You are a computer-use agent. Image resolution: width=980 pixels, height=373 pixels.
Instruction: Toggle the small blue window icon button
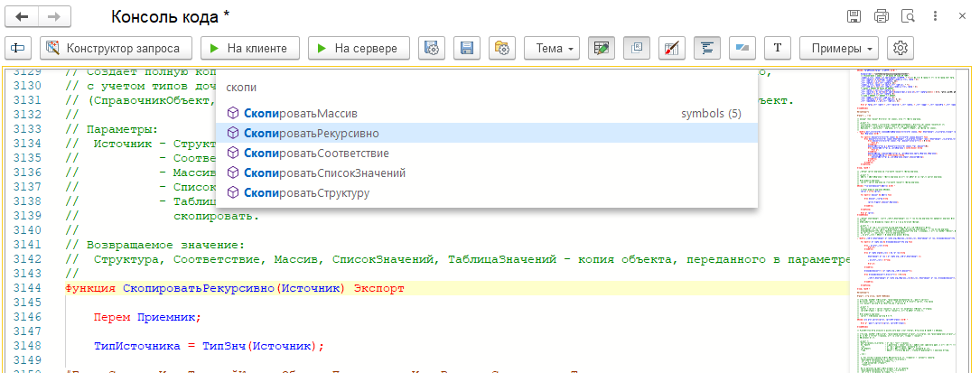click(x=636, y=48)
